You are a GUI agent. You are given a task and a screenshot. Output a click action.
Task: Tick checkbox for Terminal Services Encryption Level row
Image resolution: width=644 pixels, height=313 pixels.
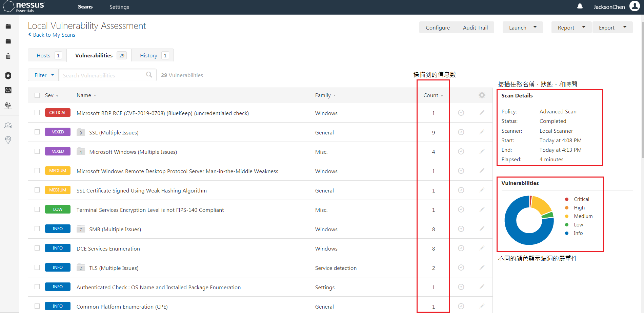[37, 209]
